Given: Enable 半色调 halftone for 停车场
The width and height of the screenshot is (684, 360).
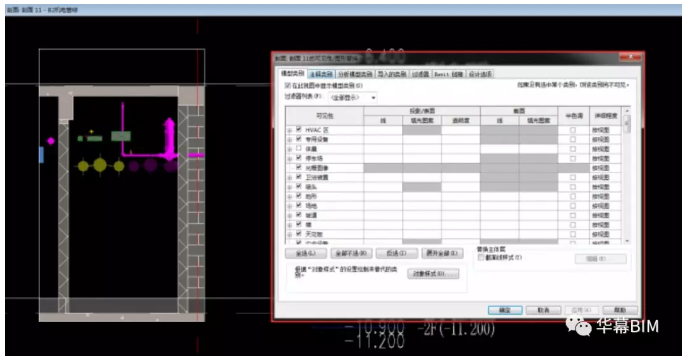Looking at the screenshot, I should pyautogui.click(x=573, y=158).
